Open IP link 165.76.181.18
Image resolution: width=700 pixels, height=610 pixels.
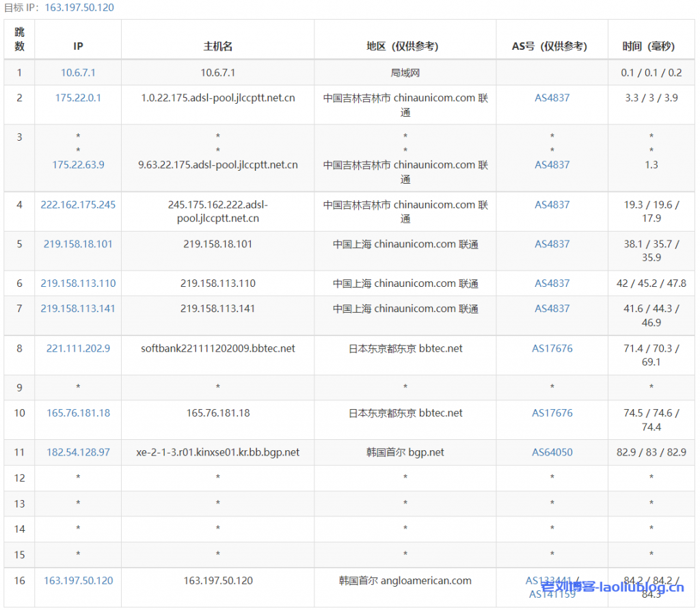pos(78,413)
